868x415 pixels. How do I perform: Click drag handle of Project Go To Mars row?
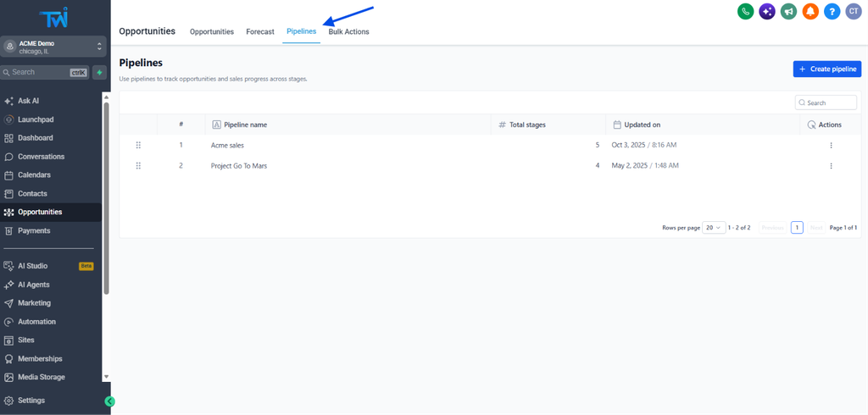[x=138, y=165]
